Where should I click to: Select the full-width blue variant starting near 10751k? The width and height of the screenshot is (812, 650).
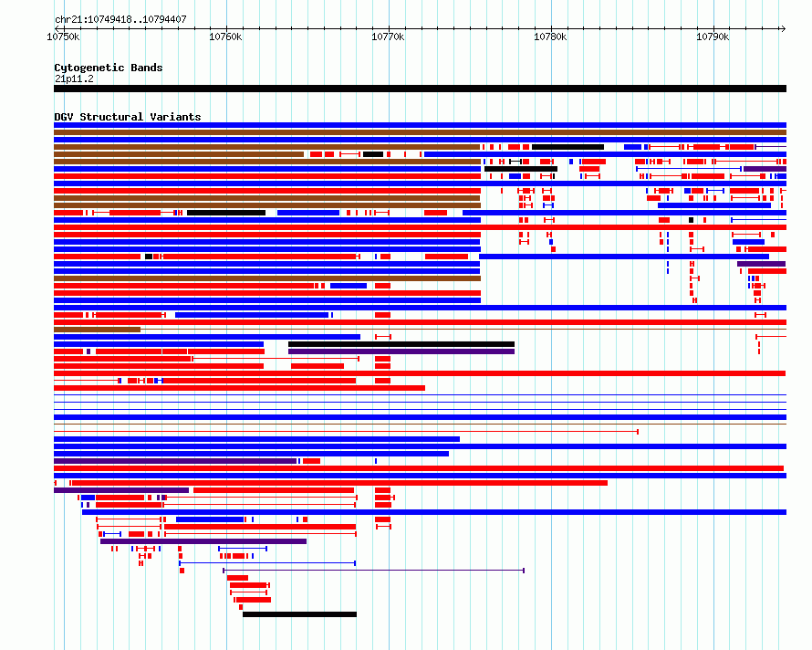434,512
